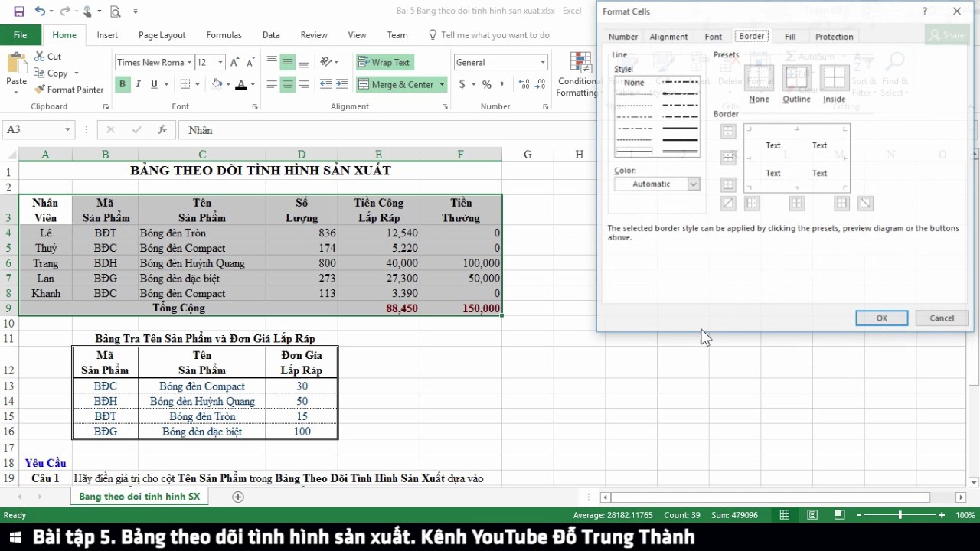The width and height of the screenshot is (980, 551).
Task: Apply the font color button
Action: coord(241,84)
